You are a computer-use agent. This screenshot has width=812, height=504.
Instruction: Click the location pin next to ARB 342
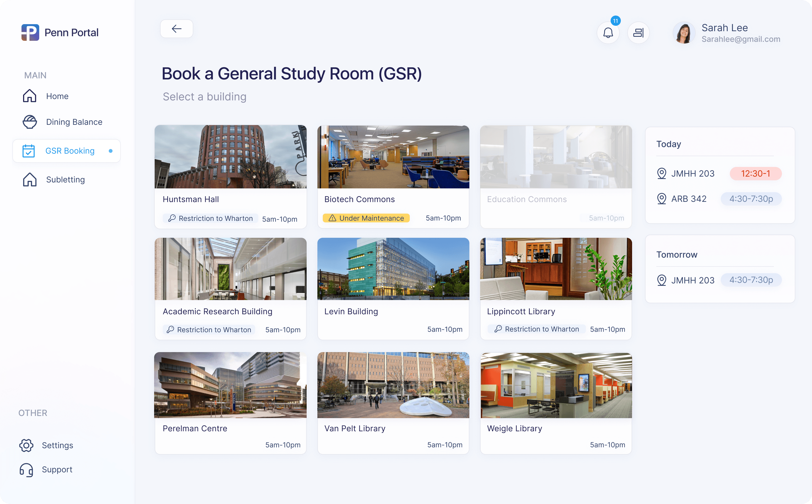click(662, 199)
